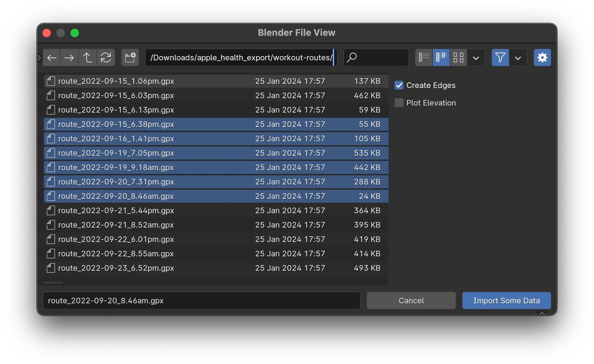Image resolution: width=594 pixels, height=364 pixels.
Task: Click the search magnifier icon
Action: click(x=352, y=57)
